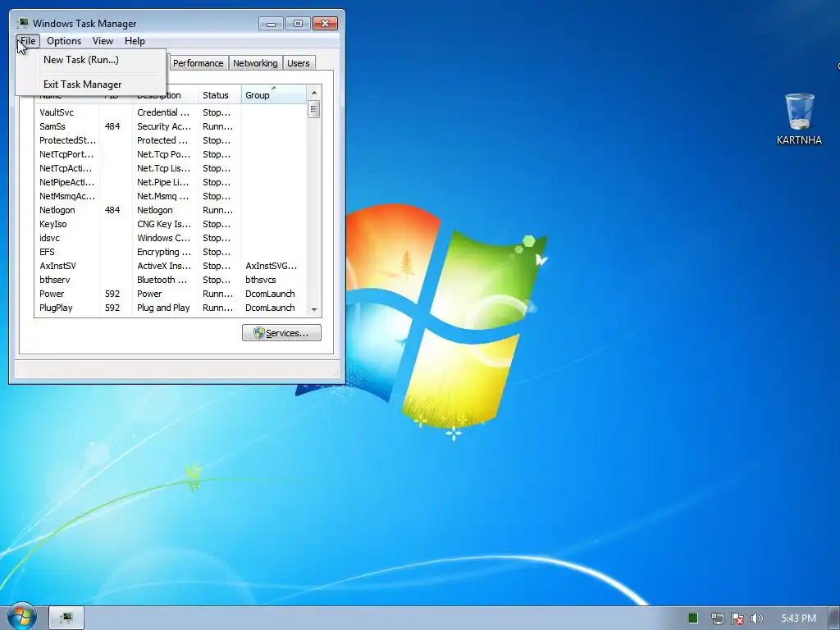
Task: Select the Netlogon service name cell
Action: click(57, 210)
